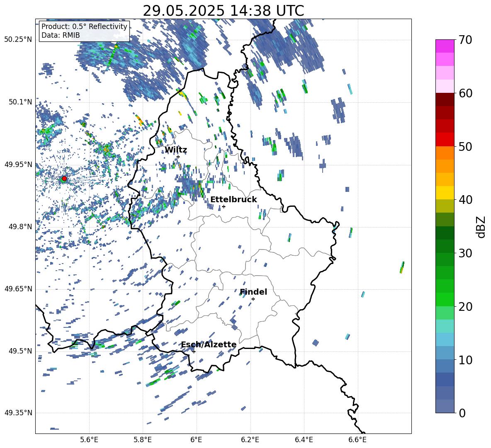The height and width of the screenshot is (448, 491).
Task: Click the cross marker at Wiltz
Action: coord(178,157)
